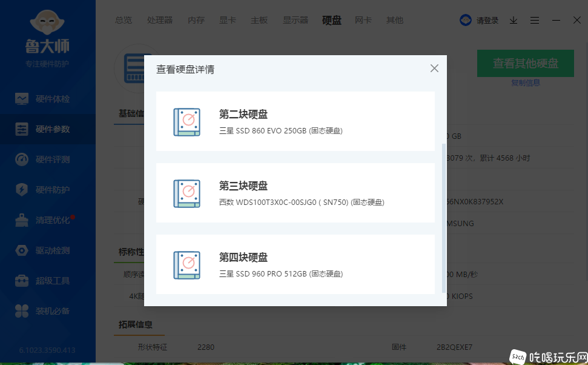
Task: Switch to the 内存 memory tab
Action: point(196,20)
